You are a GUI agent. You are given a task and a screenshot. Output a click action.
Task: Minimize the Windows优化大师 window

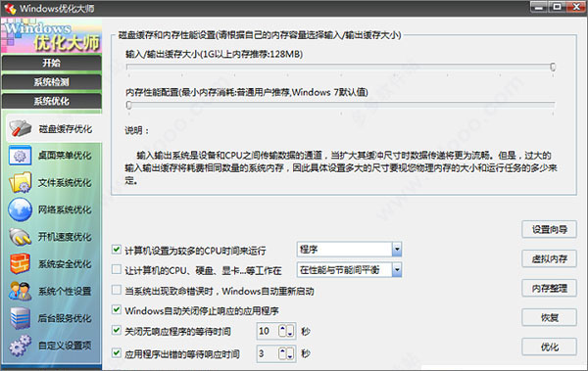[538, 7]
